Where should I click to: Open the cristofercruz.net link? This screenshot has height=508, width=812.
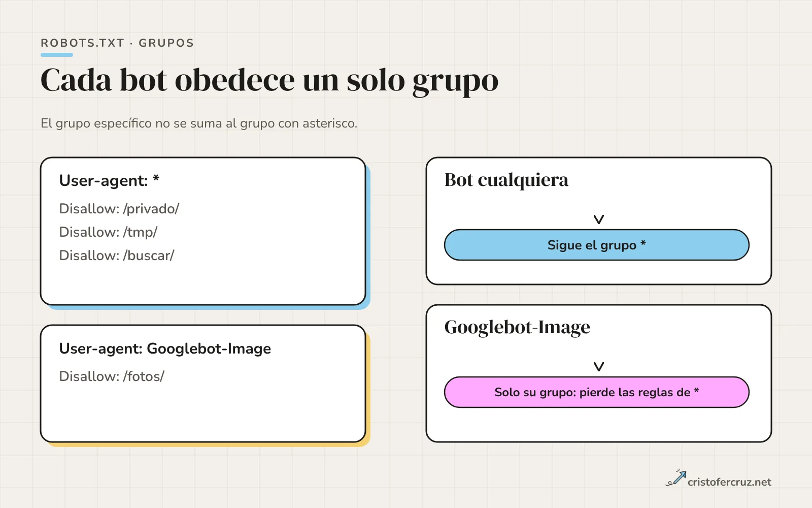(x=729, y=482)
